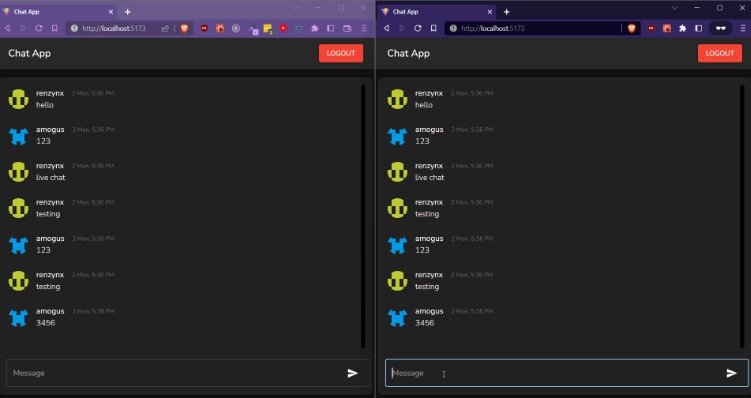Bookmark the page in the left browser window
The width and height of the screenshot is (751, 398).
pos(55,28)
